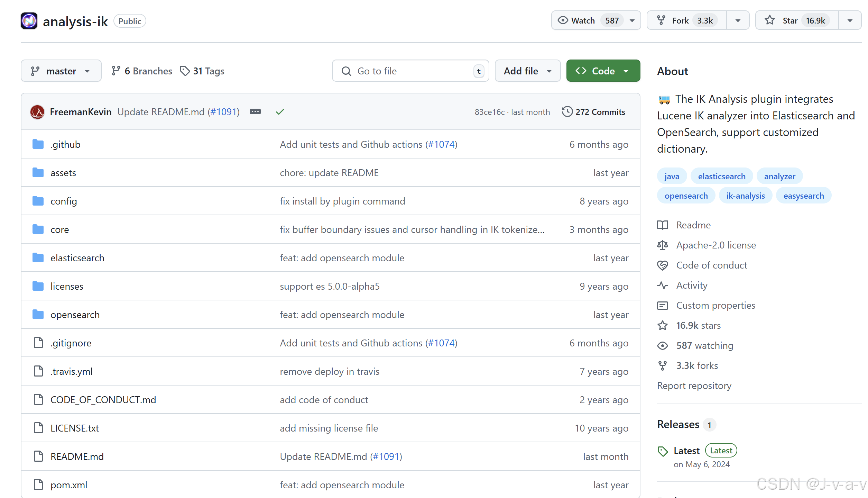Click the analysis-ik repository avatar icon

point(29,21)
